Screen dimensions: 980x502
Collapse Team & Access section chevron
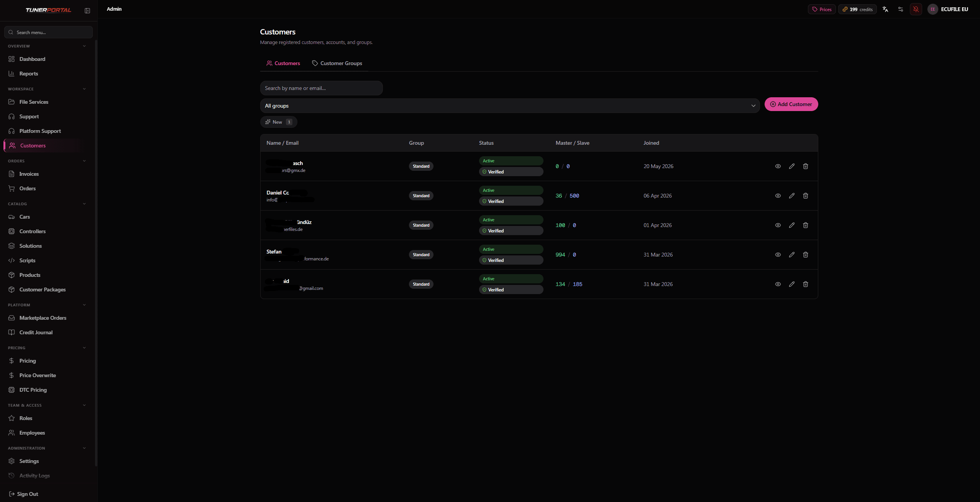(84, 405)
